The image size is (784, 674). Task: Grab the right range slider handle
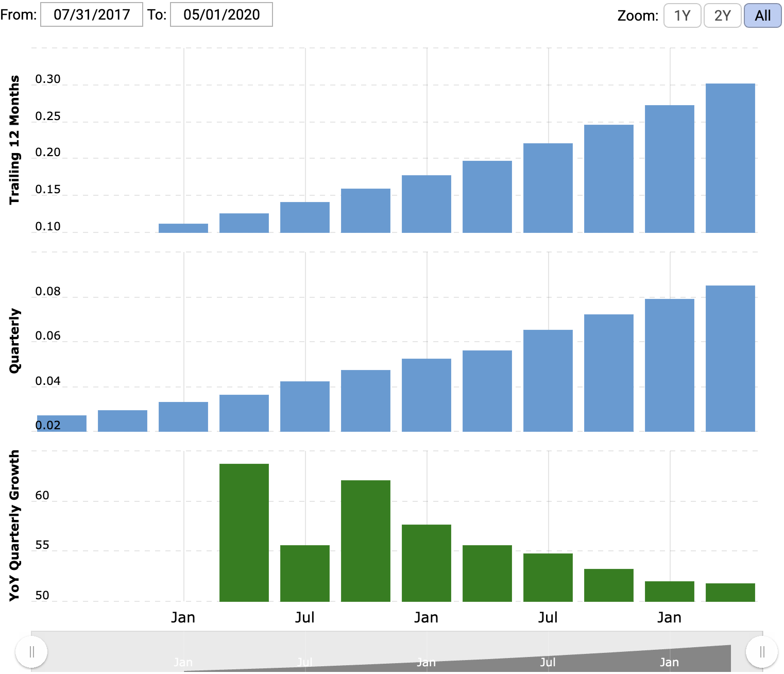(x=762, y=652)
